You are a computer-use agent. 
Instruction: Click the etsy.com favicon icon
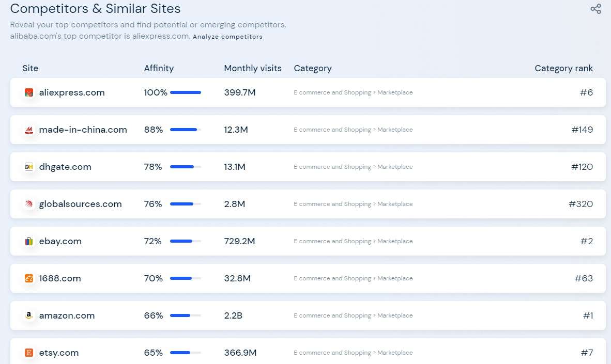click(29, 353)
